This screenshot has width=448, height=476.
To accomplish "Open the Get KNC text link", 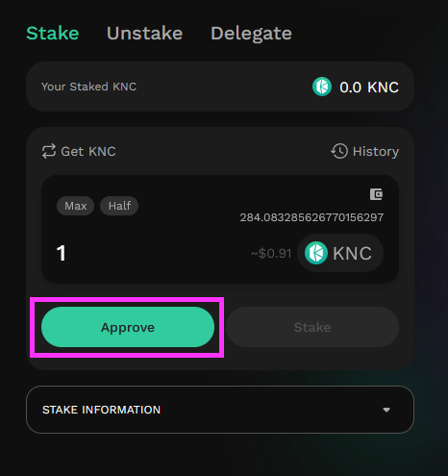I will pos(88,151).
